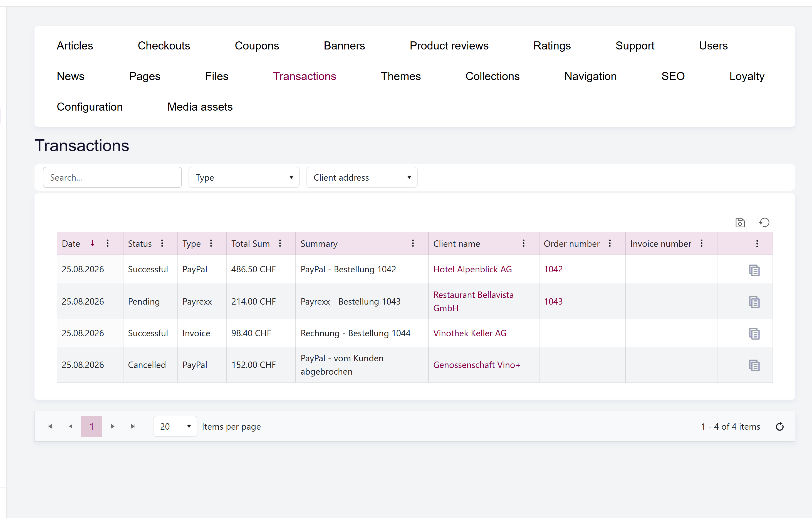This screenshot has height=518, width=812.
Task: Open the Configuration tab
Action: (90, 107)
